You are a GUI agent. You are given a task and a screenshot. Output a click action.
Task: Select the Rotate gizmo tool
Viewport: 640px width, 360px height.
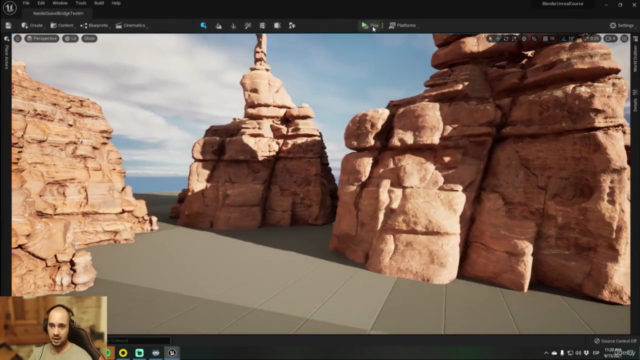tap(506, 39)
